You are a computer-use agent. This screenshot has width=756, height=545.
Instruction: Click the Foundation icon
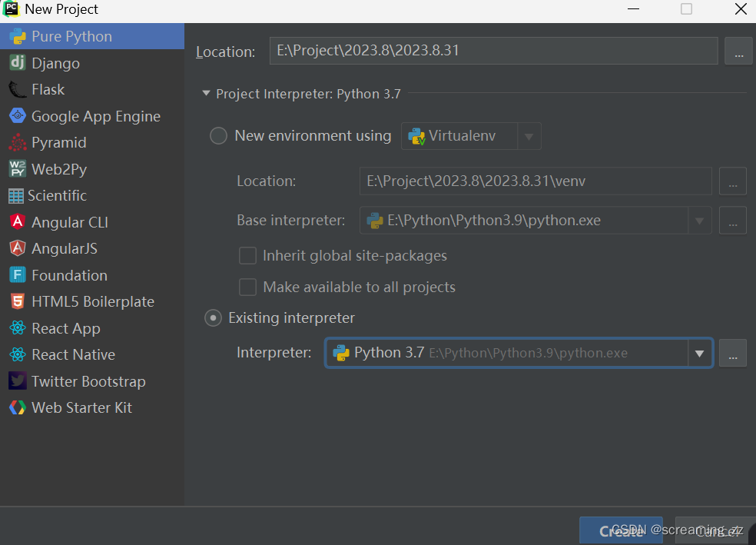point(18,275)
